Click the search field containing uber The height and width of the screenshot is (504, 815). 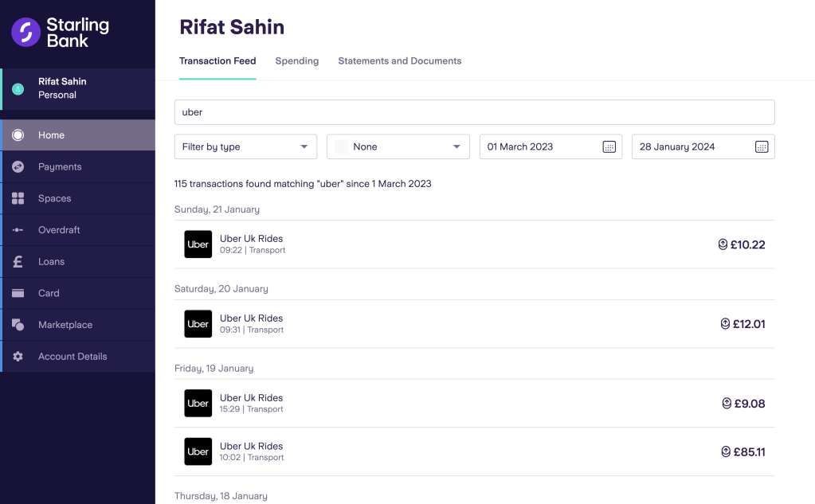[x=475, y=112]
